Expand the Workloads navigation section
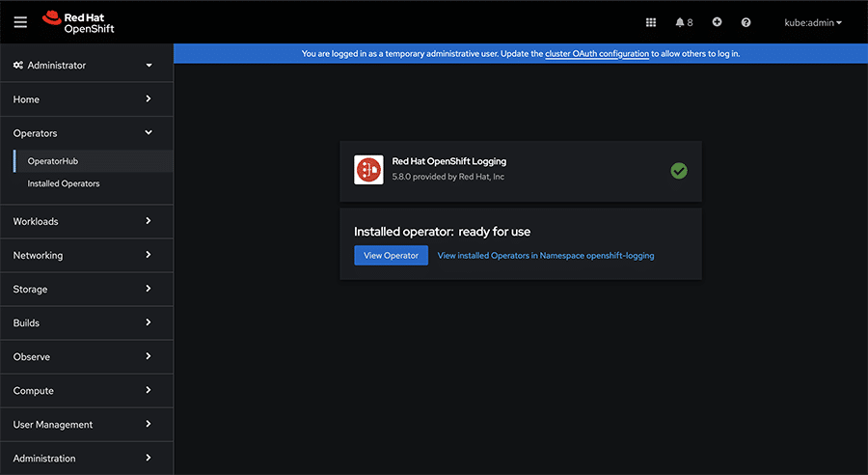The height and width of the screenshot is (475, 868). coord(87,221)
